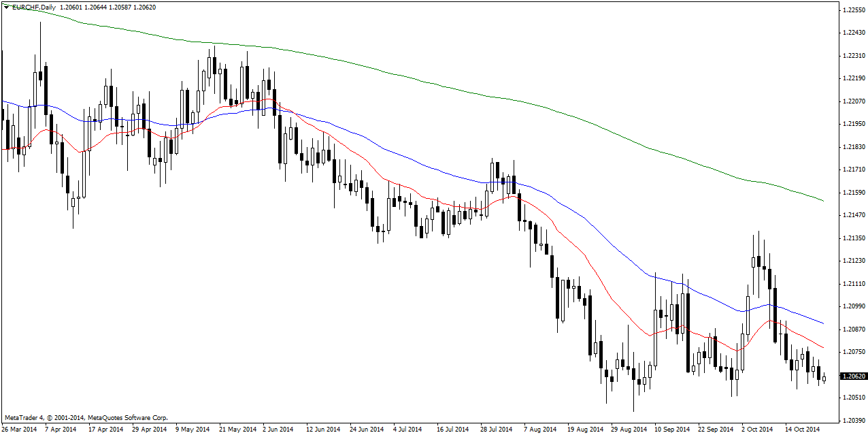
Task: Click the 1.21590 price axis label
Action: pos(854,193)
